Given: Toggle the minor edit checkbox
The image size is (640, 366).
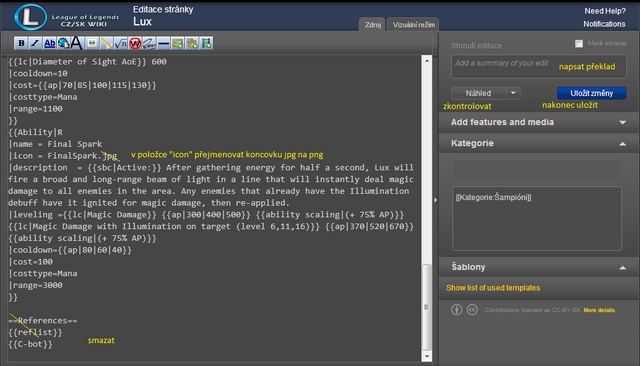Looking at the screenshot, I should [x=579, y=43].
